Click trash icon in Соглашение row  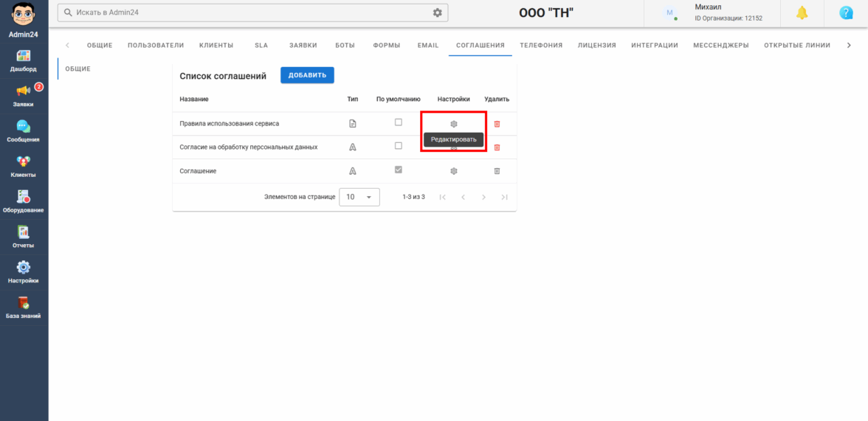497,171
